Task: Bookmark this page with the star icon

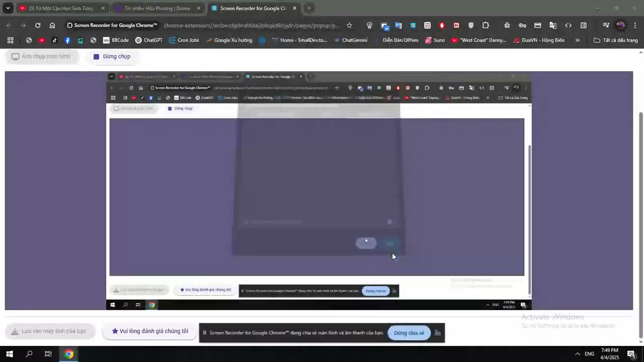Action: (349, 25)
